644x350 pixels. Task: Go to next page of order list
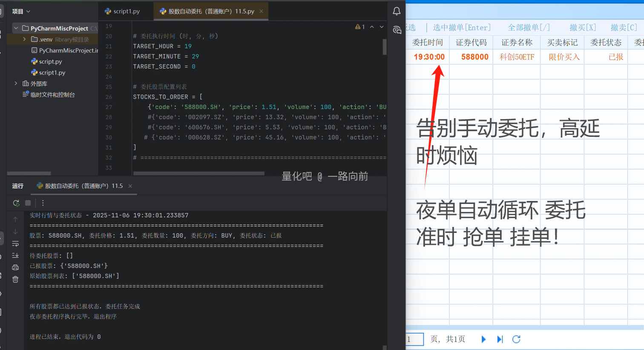483,339
